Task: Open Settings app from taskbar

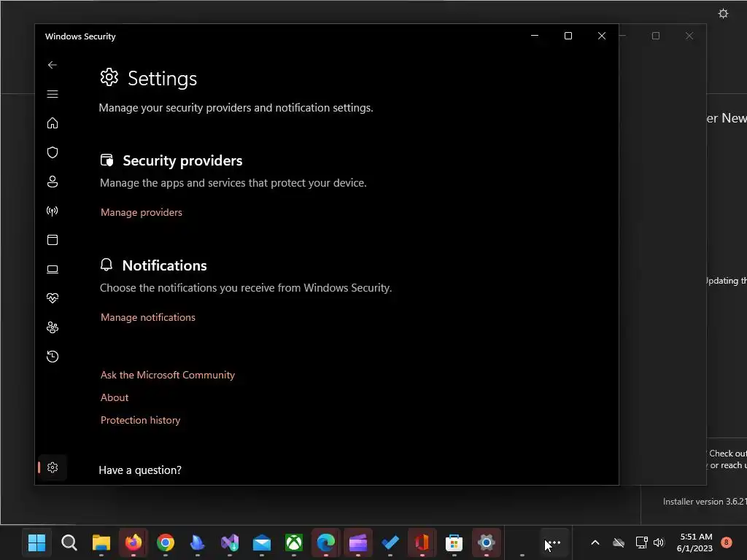Action: pos(487,542)
